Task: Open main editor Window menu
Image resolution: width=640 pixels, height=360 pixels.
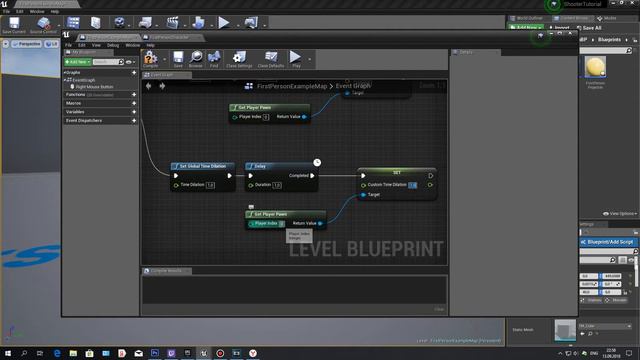Action: 37,11
